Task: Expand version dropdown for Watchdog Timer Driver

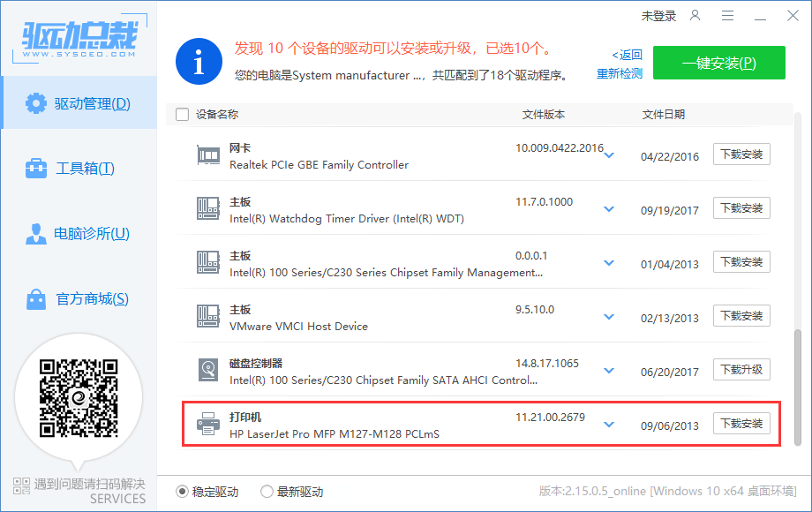Action: tap(609, 209)
